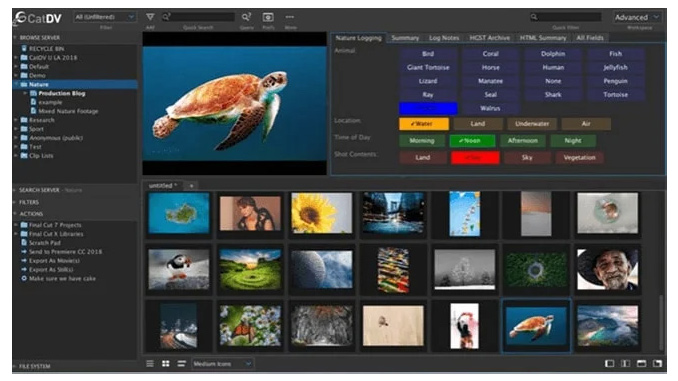This screenshot has height=381, width=678.
Task: Open the Advanced workspace dropdown
Action: [636, 17]
